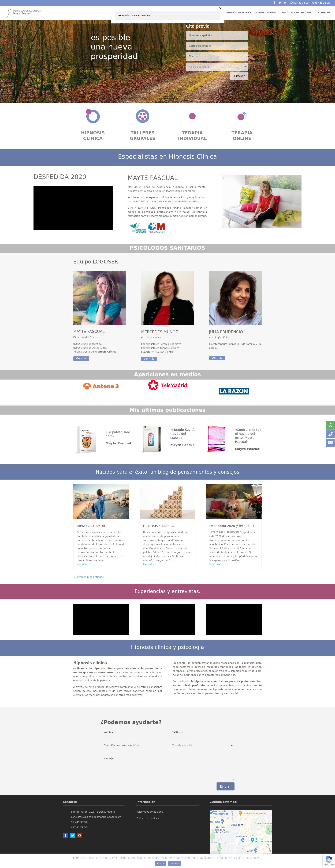Click the Enviar button in the hero form
This screenshot has width=335, height=868.
click(x=239, y=76)
